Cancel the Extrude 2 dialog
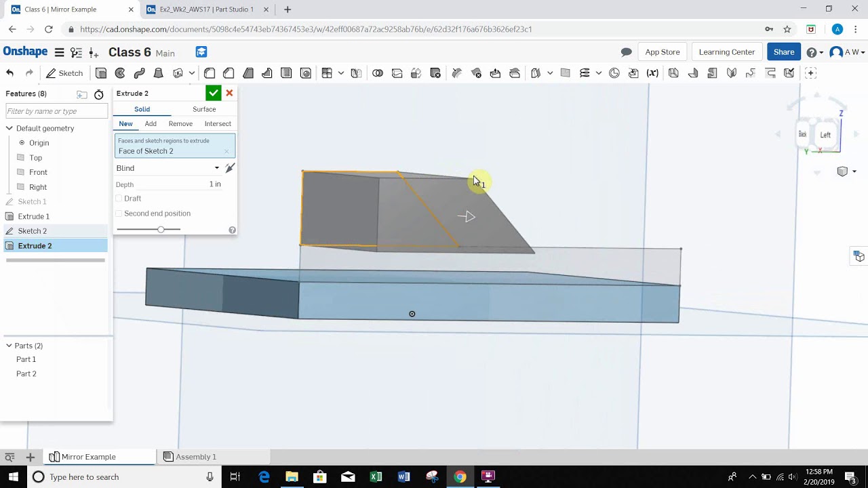Screen dimensions: 868x488 pos(229,94)
